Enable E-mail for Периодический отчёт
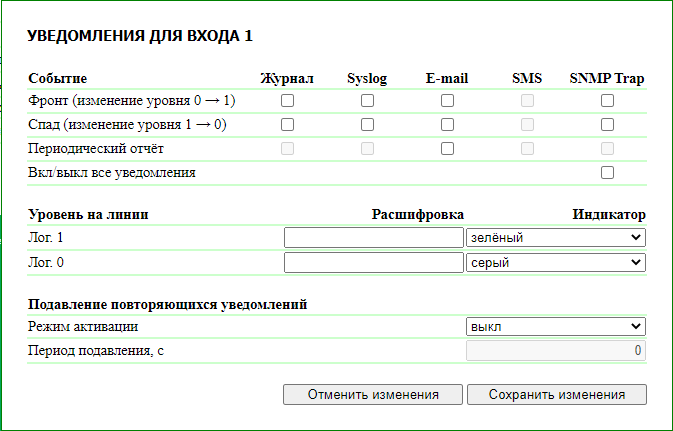 coord(447,149)
